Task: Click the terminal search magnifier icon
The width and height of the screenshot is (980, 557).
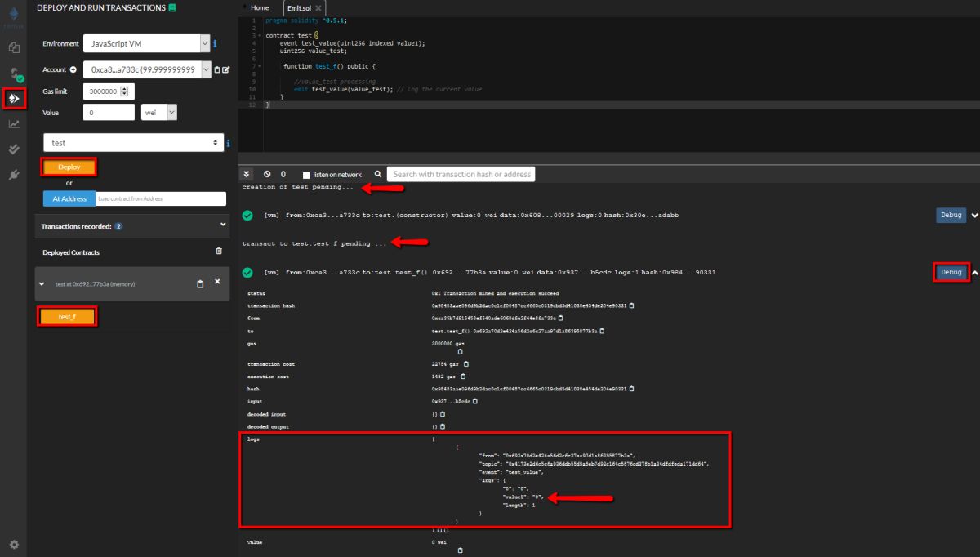Action: point(377,174)
